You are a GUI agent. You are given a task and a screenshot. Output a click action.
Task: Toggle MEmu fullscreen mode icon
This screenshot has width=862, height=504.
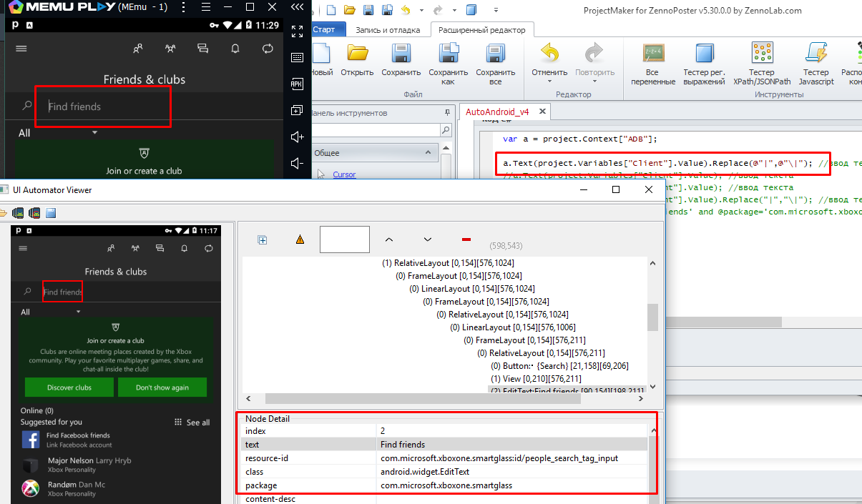[x=297, y=31]
